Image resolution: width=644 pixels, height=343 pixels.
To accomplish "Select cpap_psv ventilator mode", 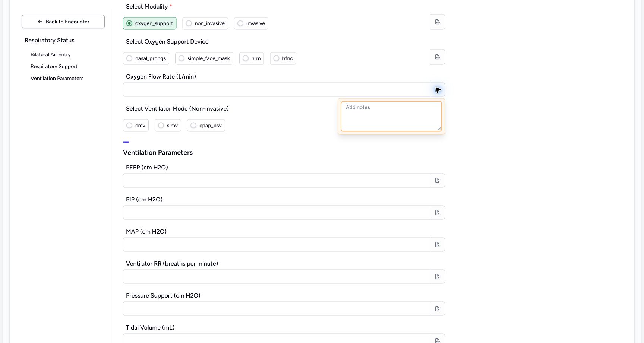I will (x=206, y=126).
